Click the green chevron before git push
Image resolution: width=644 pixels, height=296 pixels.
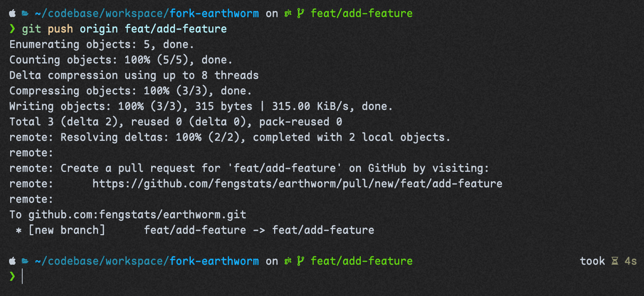12,29
